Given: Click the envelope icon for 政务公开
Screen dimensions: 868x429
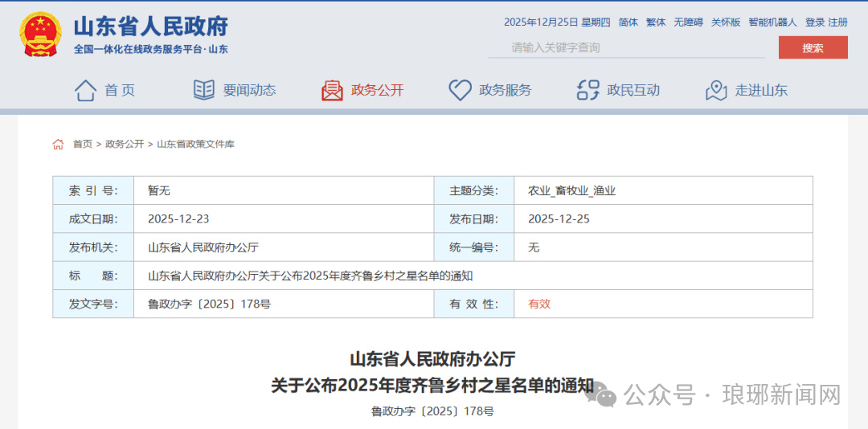Looking at the screenshot, I should pyautogui.click(x=332, y=90).
